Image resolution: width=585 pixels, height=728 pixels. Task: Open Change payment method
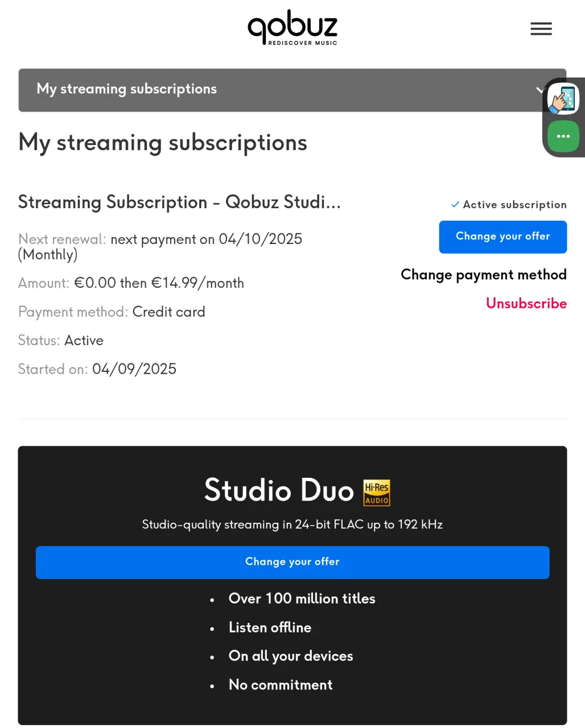click(484, 275)
